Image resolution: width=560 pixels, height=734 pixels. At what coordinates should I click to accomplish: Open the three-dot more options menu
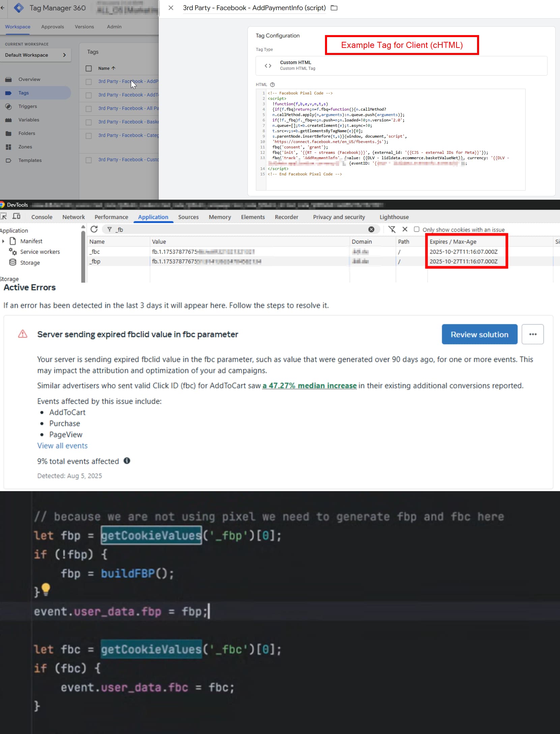532,334
